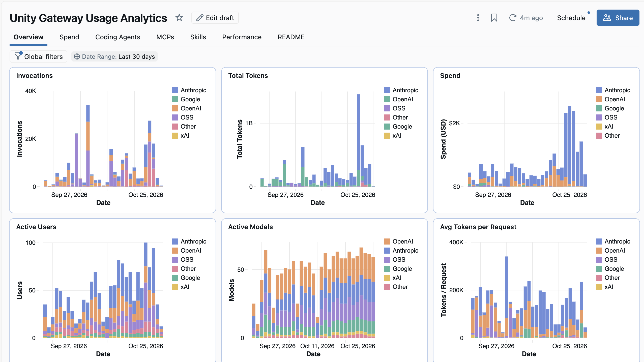
Task: Click the Active Models chart title
Action: [x=250, y=227]
